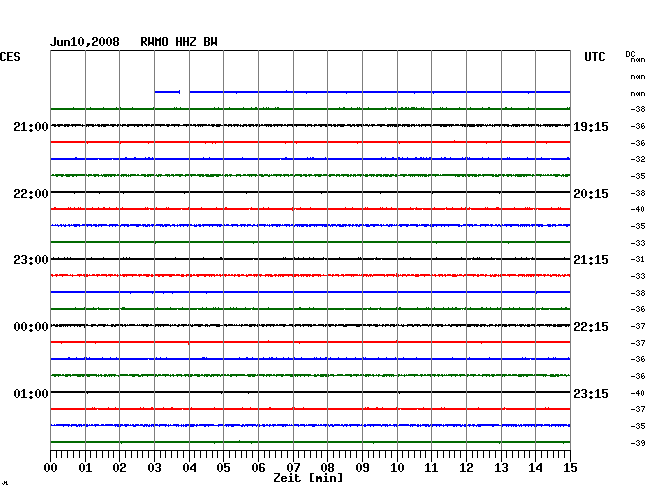Click minute tick label 03 on x-axis

coord(154,467)
